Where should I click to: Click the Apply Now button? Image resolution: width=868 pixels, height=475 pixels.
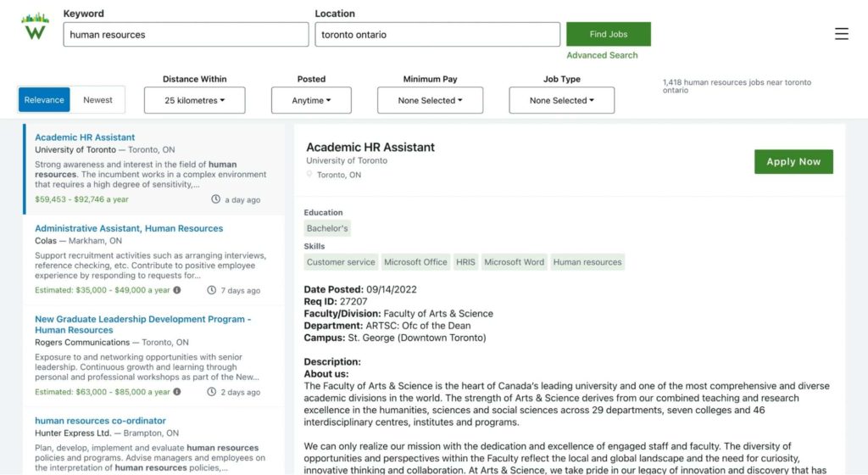tap(793, 162)
